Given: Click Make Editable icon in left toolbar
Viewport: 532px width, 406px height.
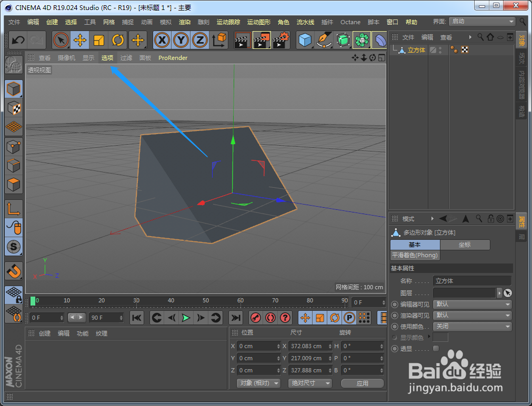Looking at the screenshot, I should (x=14, y=65).
